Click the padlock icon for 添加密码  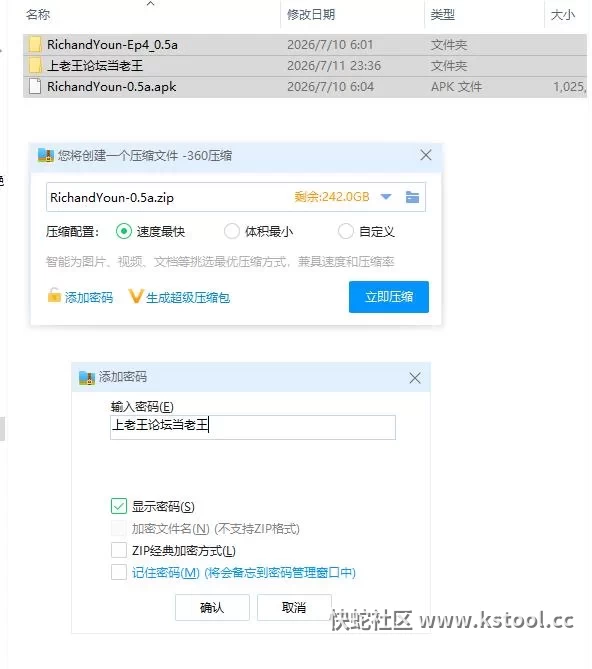tap(54, 295)
